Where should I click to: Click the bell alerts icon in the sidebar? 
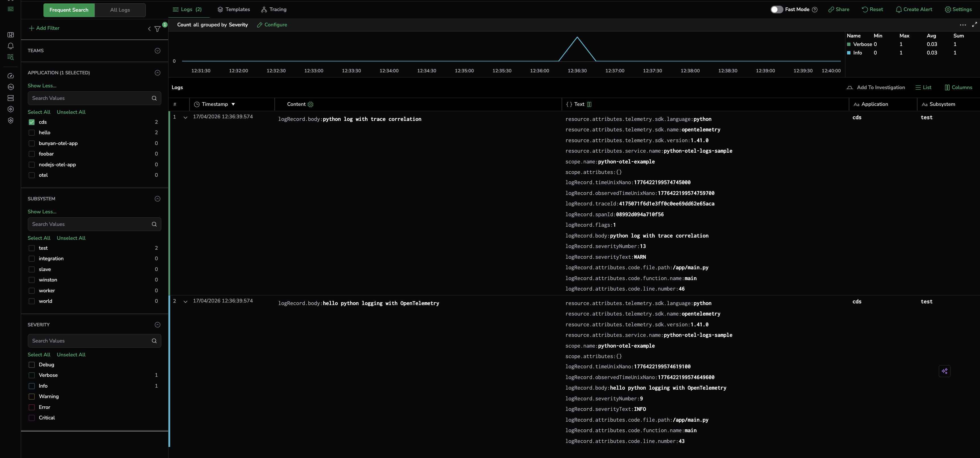(x=11, y=46)
